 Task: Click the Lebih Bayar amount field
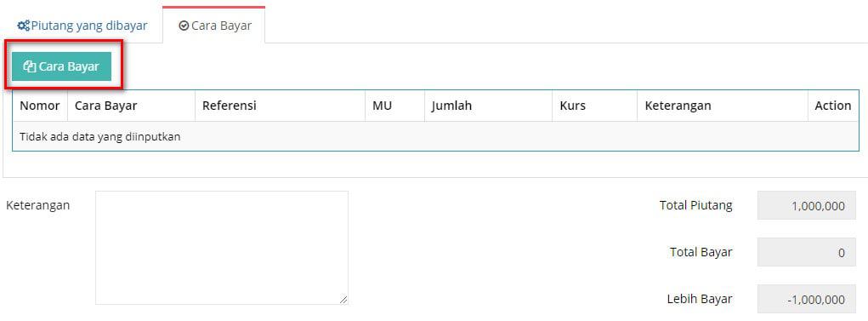pos(807,300)
